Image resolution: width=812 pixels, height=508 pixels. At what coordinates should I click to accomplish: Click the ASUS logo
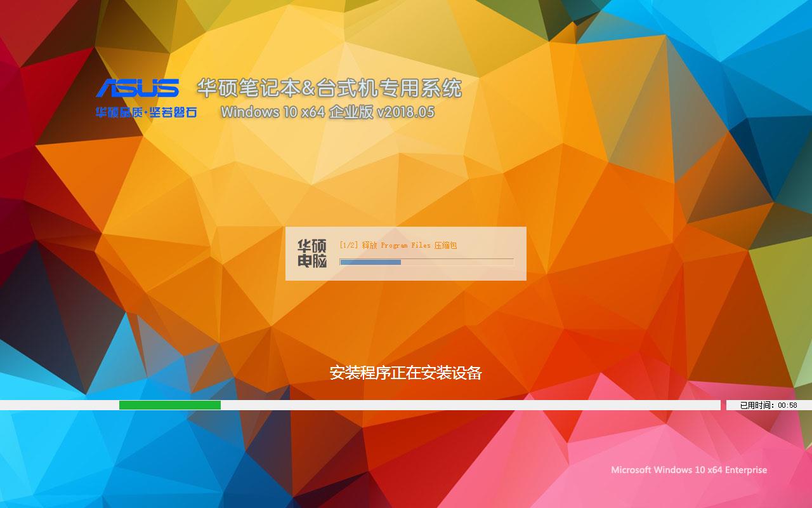pyautogui.click(x=137, y=88)
